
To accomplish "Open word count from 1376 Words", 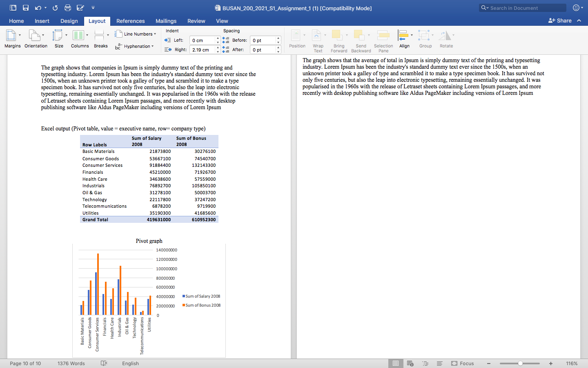I will point(71,363).
